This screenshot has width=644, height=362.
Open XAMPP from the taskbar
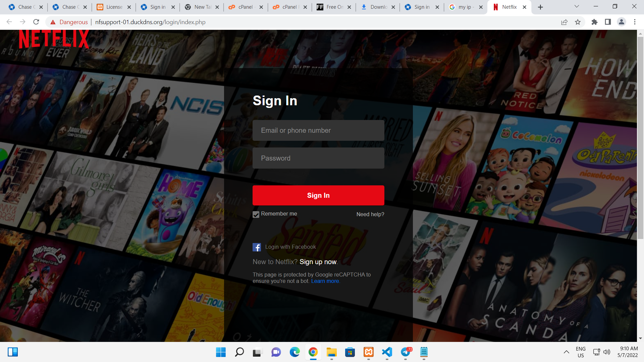point(368,352)
